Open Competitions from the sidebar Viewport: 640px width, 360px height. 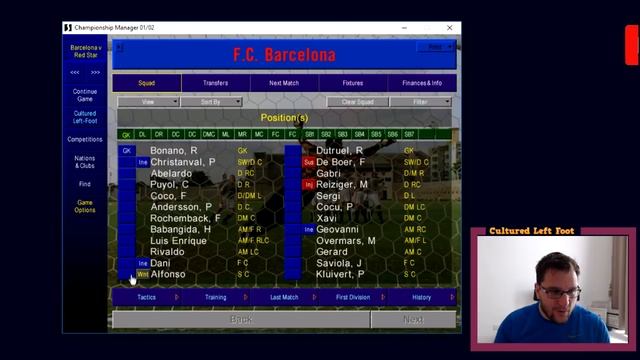[x=85, y=140]
